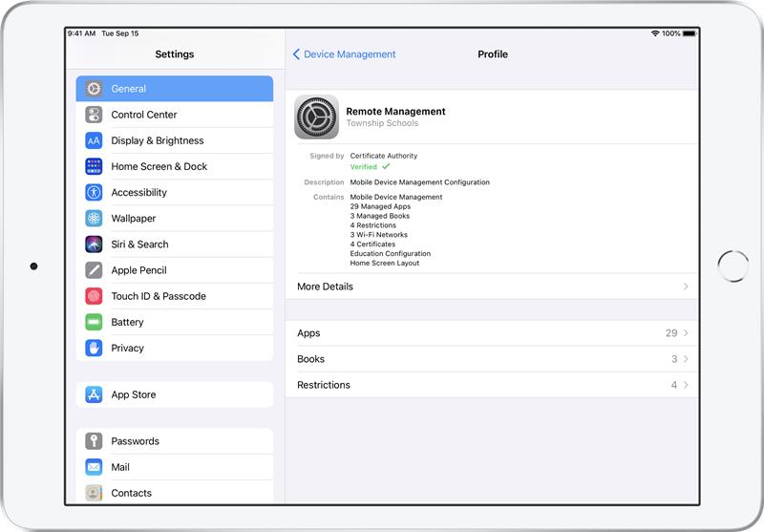Open the More Details row
764x532 pixels.
(x=492, y=287)
